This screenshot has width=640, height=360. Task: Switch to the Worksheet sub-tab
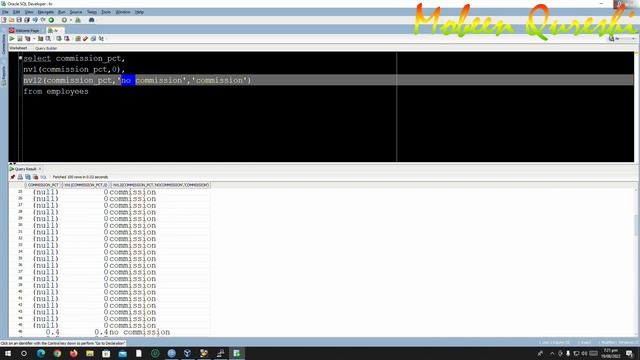pyautogui.click(x=18, y=48)
